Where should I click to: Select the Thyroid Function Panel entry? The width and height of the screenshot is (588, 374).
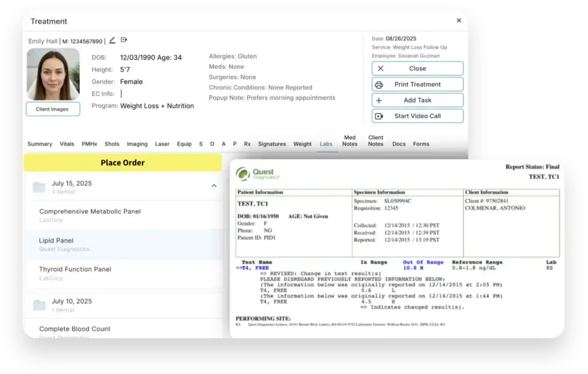[75, 269]
